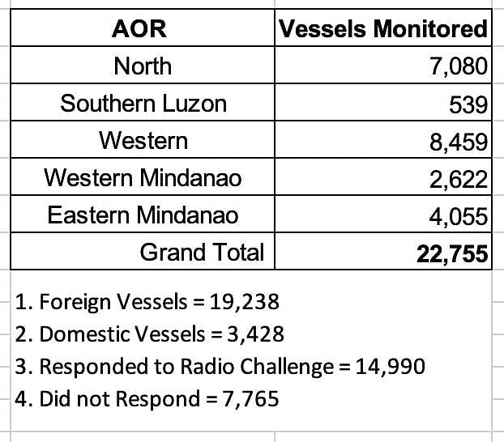Click the cell showing 8,459

tap(382, 140)
